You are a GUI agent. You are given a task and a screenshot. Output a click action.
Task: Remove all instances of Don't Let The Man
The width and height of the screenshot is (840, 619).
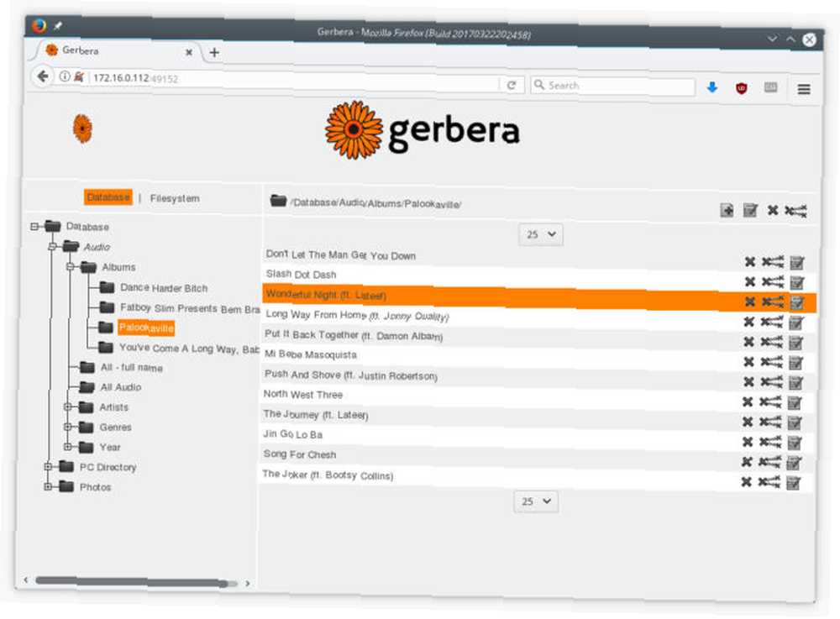pyautogui.click(x=773, y=261)
